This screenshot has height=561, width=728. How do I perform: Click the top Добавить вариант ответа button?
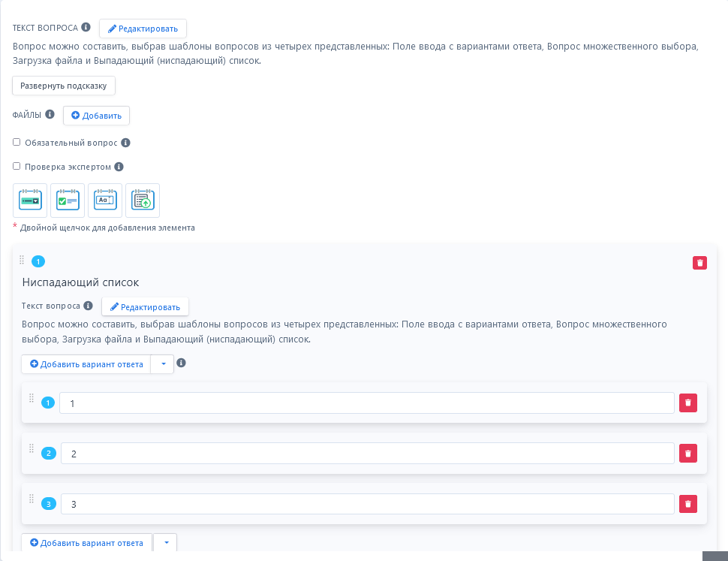click(86, 364)
